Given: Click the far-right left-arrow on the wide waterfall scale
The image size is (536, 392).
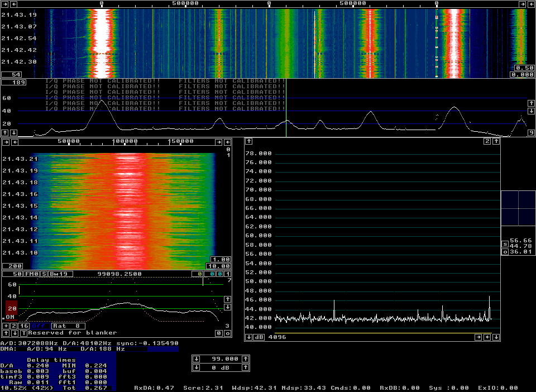Looking at the screenshot, I should pos(530,4).
